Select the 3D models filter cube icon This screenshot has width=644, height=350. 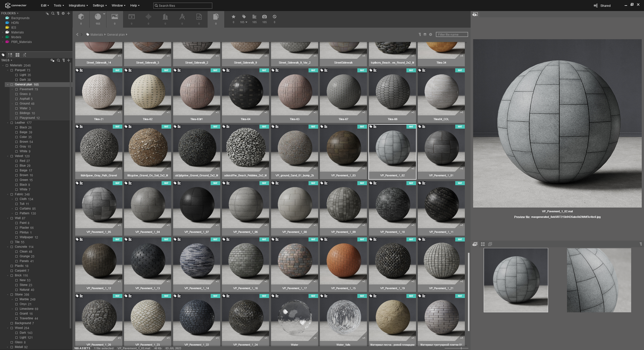click(x=81, y=17)
